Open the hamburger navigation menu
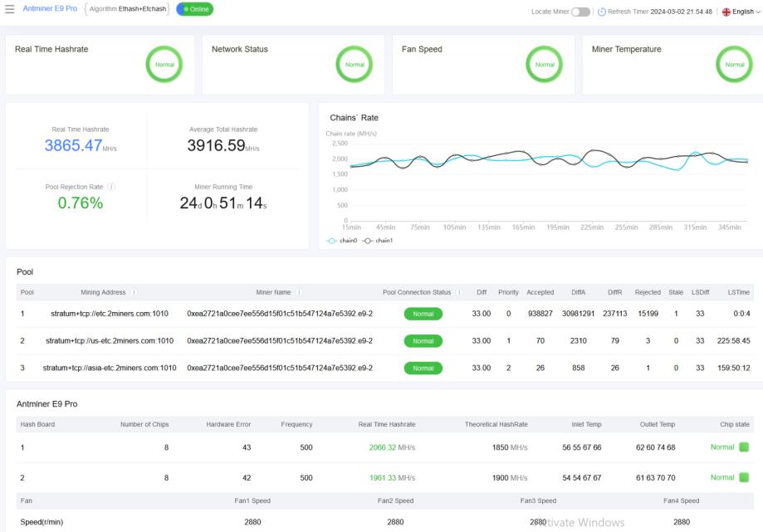Viewport: 763px width, 532px height. [x=10, y=9]
